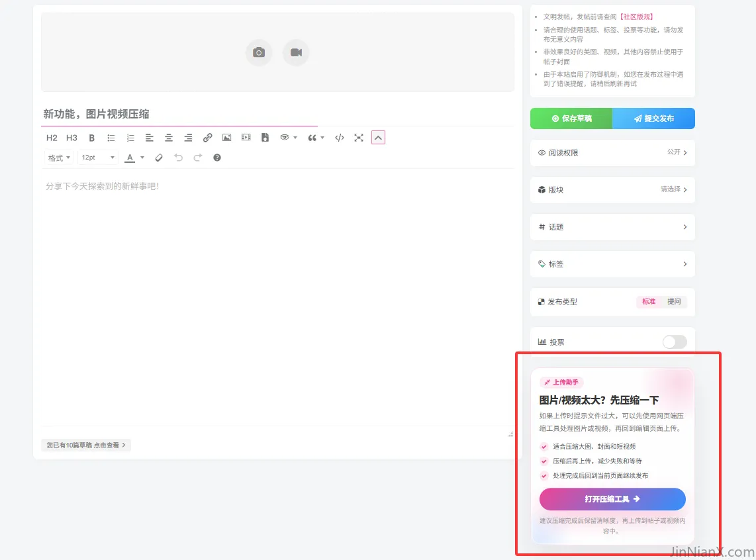Image resolution: width=756 pixels, height=560 pixels.
Task: Click the 上传助手 badge
Action: click(561, 382)
